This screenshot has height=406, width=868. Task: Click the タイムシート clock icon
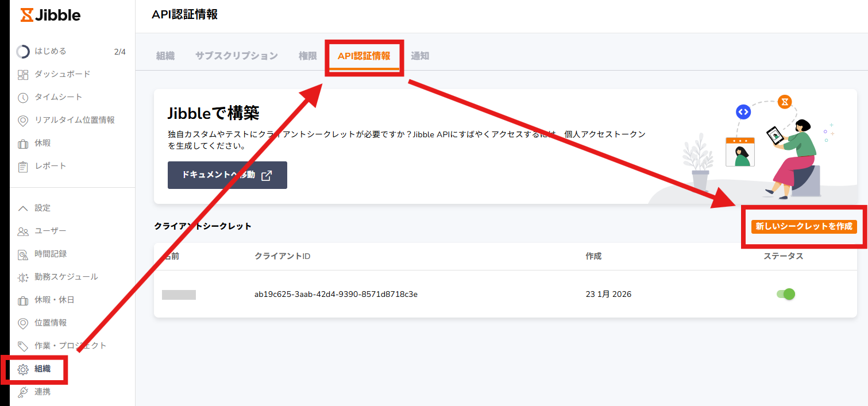click(23, 98)
